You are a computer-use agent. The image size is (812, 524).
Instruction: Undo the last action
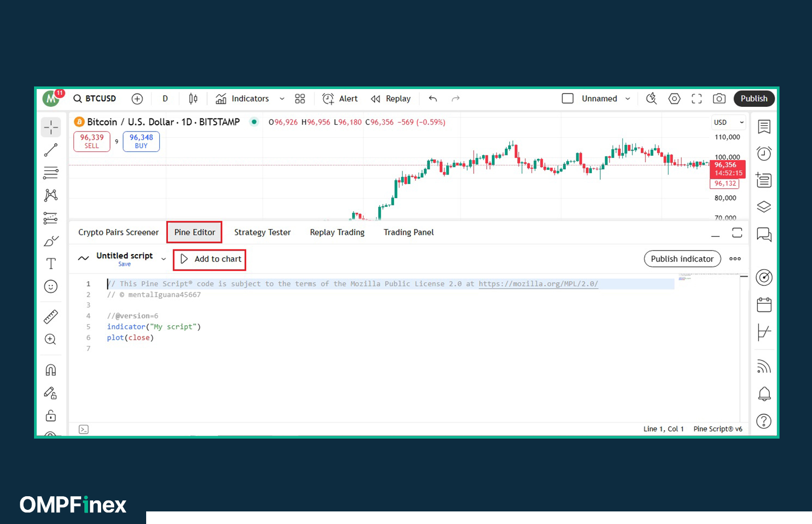[x=433, y=99]
